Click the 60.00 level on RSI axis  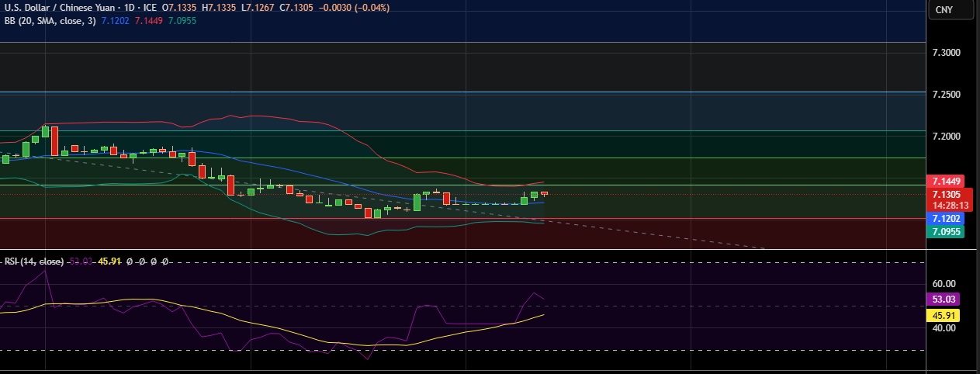coord(944,285)
